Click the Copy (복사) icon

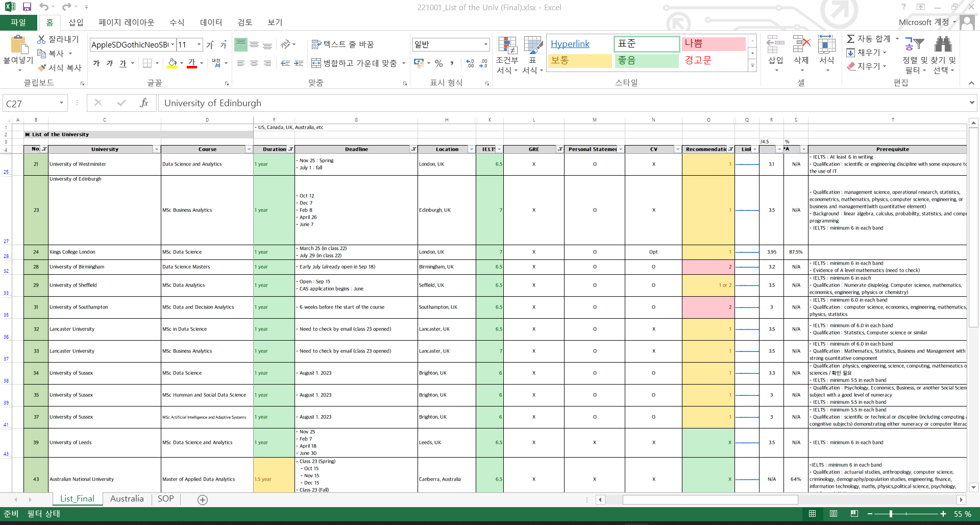(42, 53)
